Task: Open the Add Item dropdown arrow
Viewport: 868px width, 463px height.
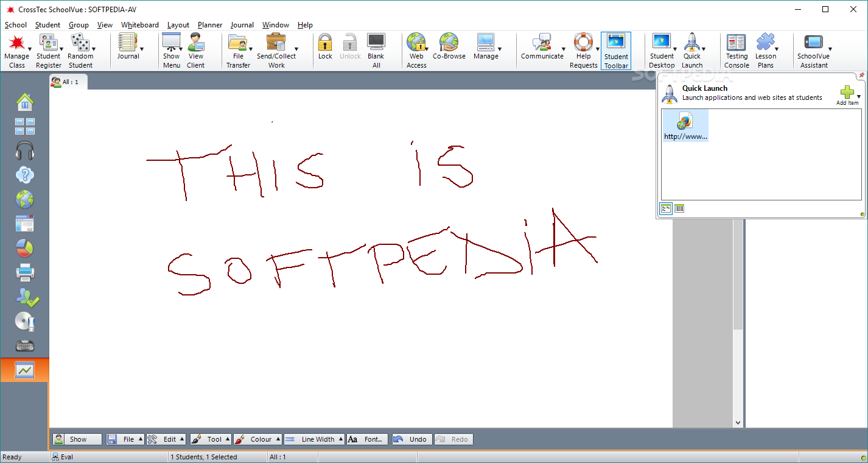Action: (859, 96)
